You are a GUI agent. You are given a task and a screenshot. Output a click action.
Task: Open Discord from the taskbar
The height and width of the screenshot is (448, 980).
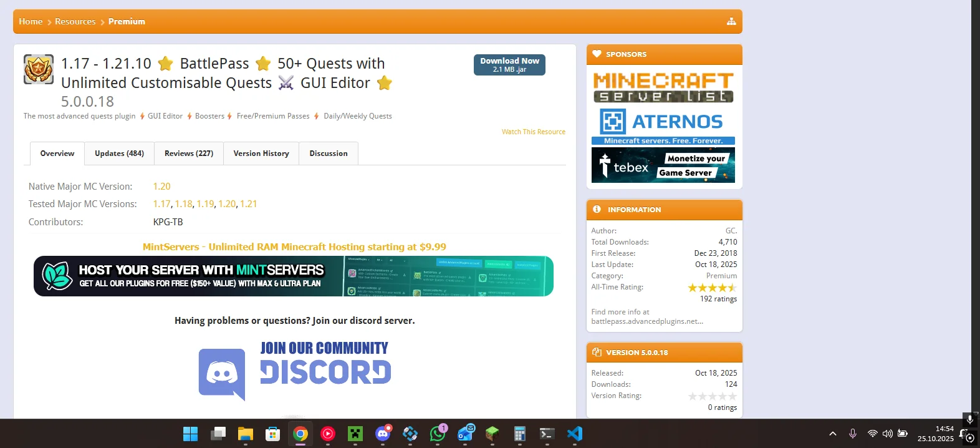(x=383, y=434)
